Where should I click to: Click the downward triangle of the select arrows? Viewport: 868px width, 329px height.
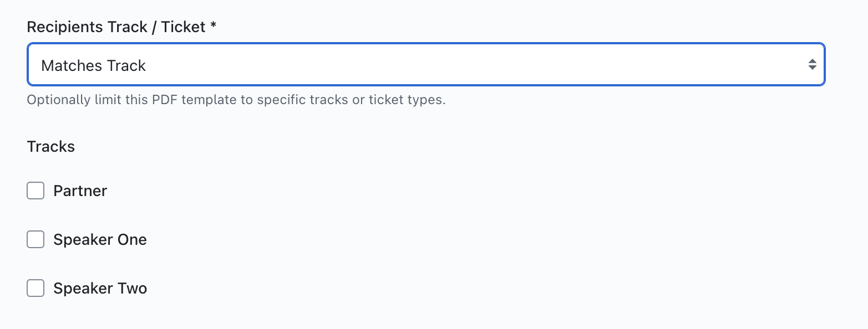(x=812, y=68)
